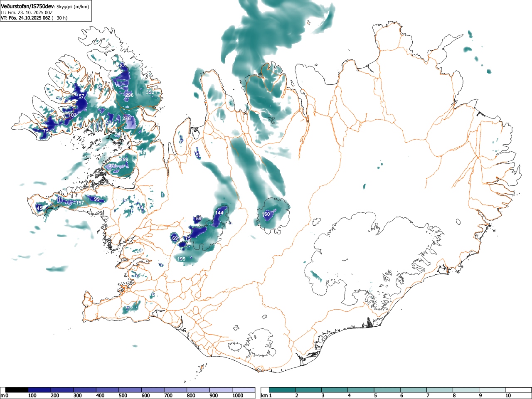Click the visibility value 99 on the map
Viewport: 532px width, 399px height.
pos(97,199)
